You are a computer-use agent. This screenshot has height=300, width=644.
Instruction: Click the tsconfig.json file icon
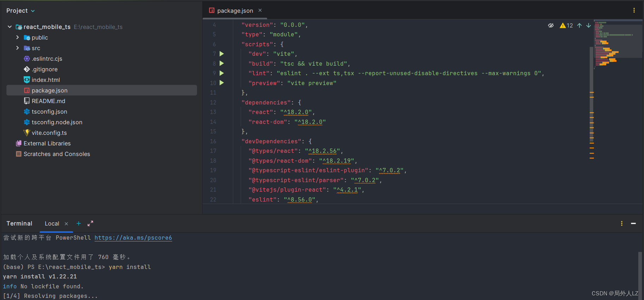[27, 112]
